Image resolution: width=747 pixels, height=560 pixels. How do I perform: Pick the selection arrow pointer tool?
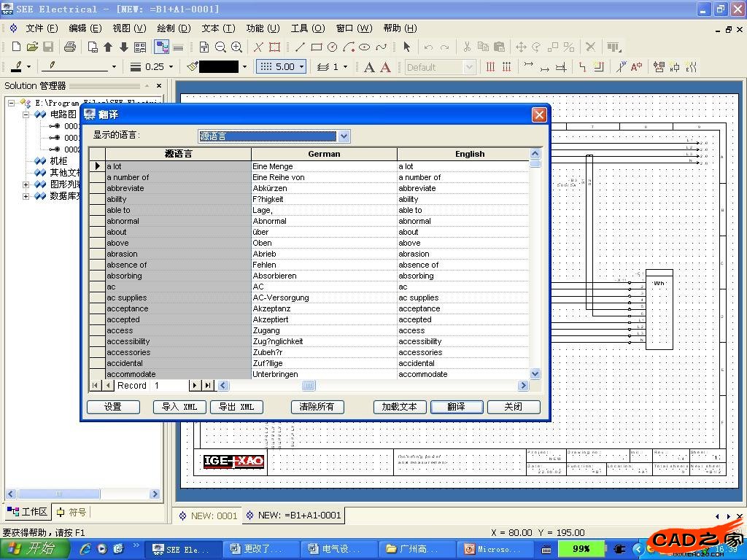(406, 47)
